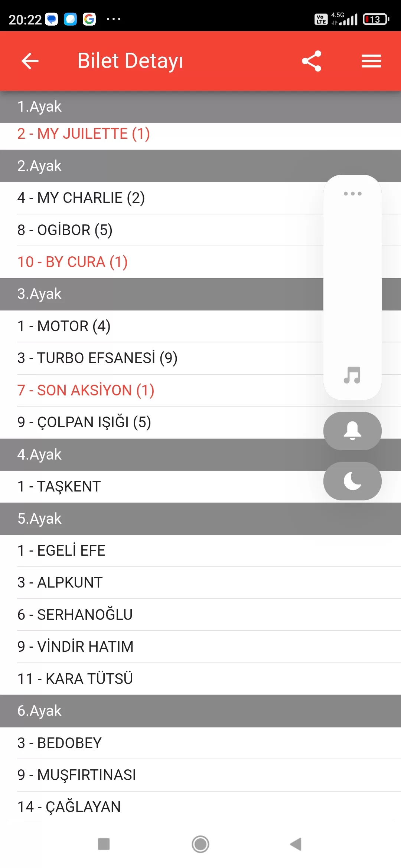Viewport: 401px width, 868px height.
Task: Toggle the bell ringer mode button
Action: [x=352, y=431]
